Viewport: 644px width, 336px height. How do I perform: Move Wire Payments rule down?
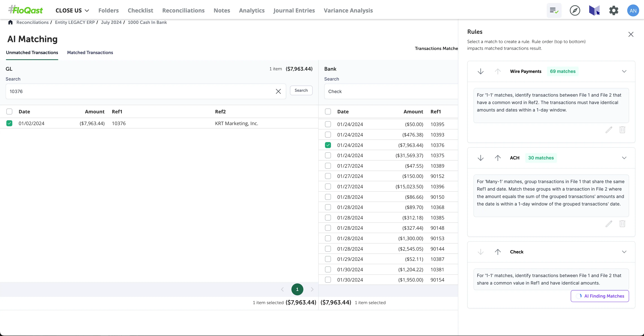[480, 71]
